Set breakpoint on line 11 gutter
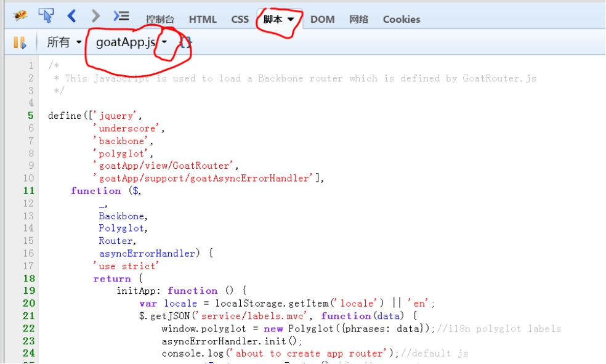Viewport: 606px width, 364px height. [29, 190]
